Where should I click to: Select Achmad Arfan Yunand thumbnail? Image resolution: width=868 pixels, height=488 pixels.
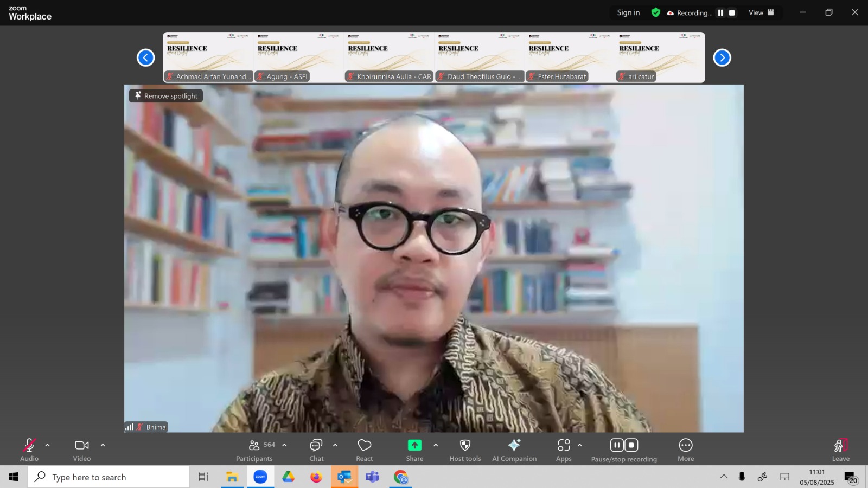208,57
